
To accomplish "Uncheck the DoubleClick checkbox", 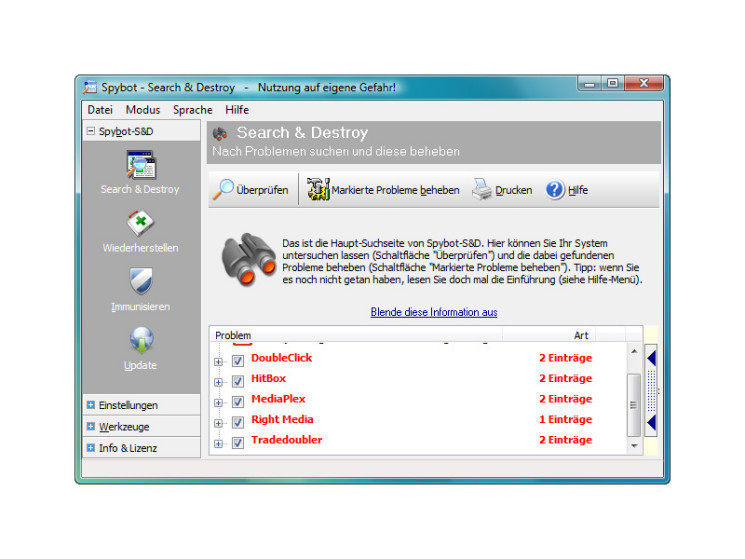I will [x=238, y=361].
